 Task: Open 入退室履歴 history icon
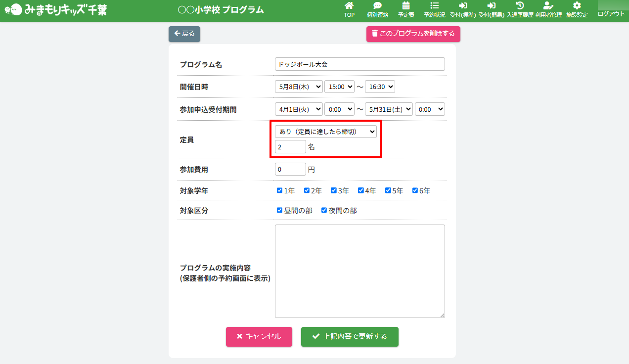pos(520,6)
